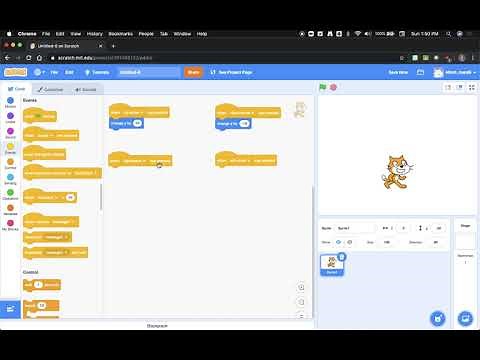Select the Looks block category

pos(10,118)
